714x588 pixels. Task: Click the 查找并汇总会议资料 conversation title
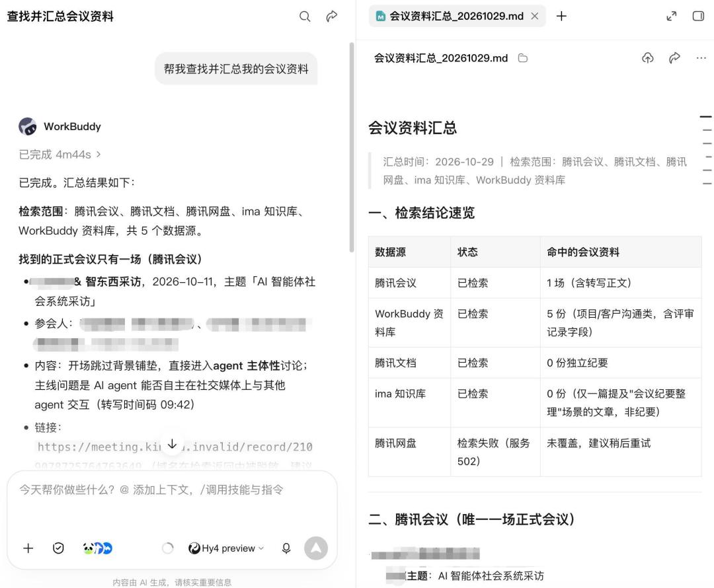tap(60, 17)
